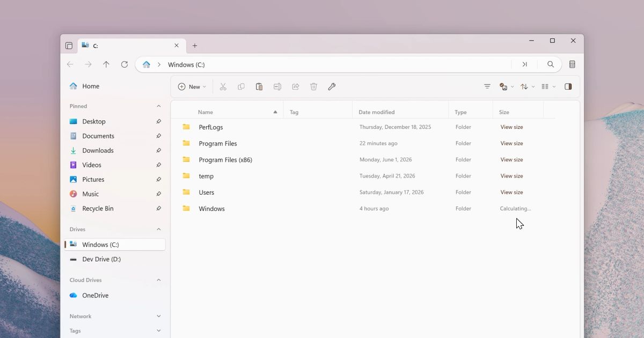Screen dimensions: 644x338
Task: Go forward with the right arrow
Action: [89, 64]
